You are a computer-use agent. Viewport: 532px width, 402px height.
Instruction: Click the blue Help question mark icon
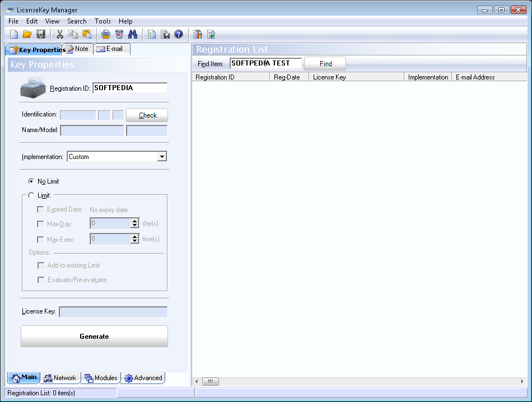point(179,34)
